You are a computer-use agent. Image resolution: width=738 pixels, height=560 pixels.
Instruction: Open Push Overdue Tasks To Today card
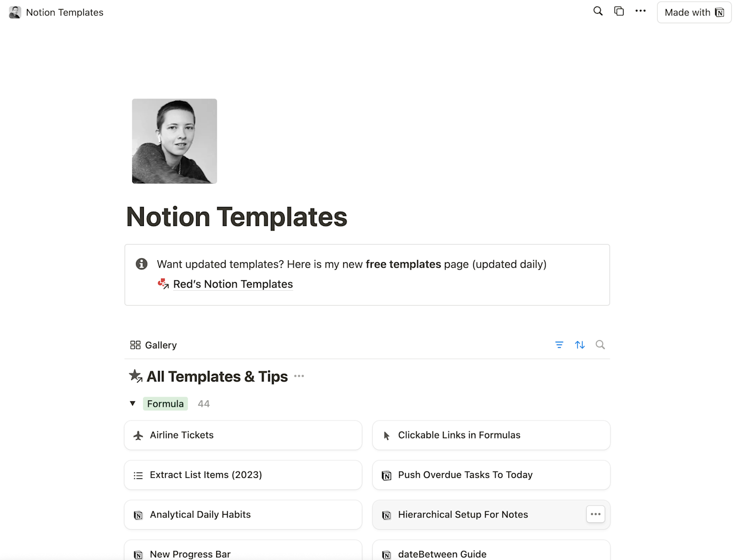491,475
